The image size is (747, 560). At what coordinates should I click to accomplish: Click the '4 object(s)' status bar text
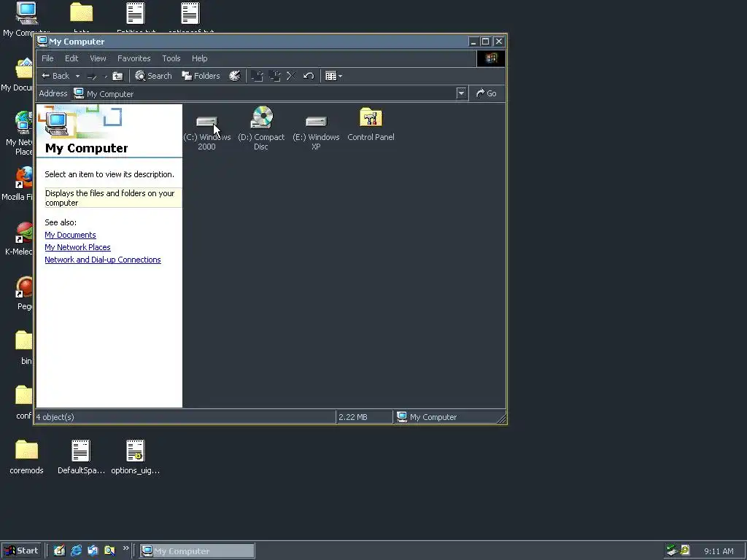click(55, 416)
